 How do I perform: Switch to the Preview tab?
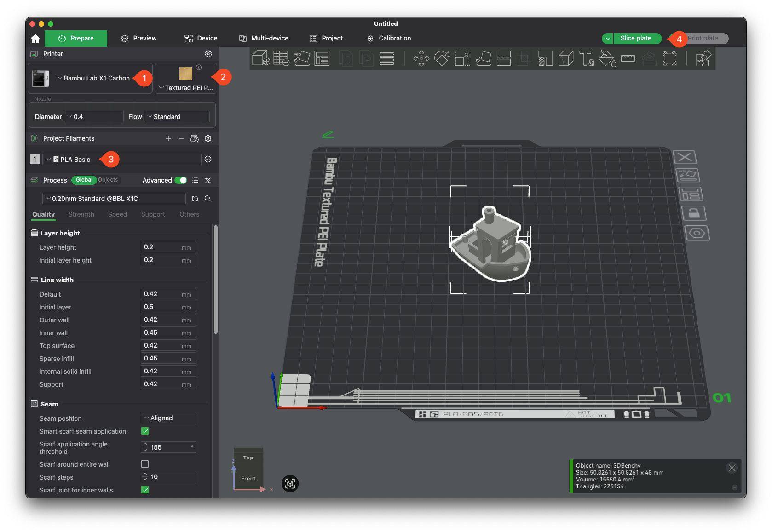pyautogui.click(x=138, y=38)
